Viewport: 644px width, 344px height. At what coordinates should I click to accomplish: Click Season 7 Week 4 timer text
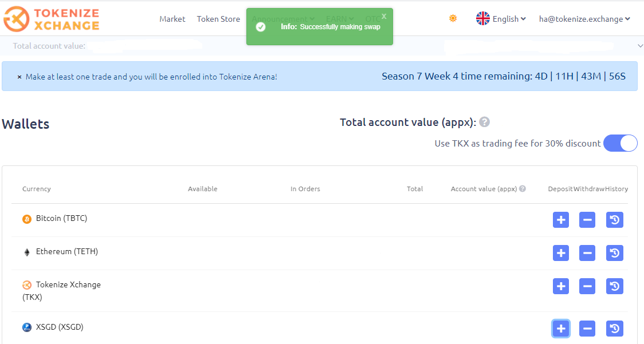click(504, 76)
